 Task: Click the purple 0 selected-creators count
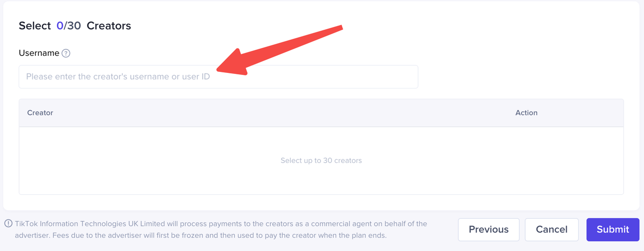[59, 26]
